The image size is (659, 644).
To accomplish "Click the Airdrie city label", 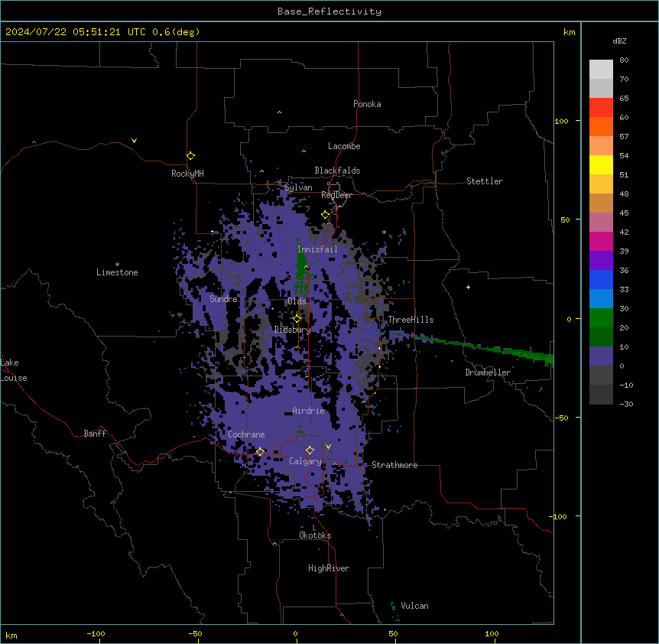I will click(309, 411).
